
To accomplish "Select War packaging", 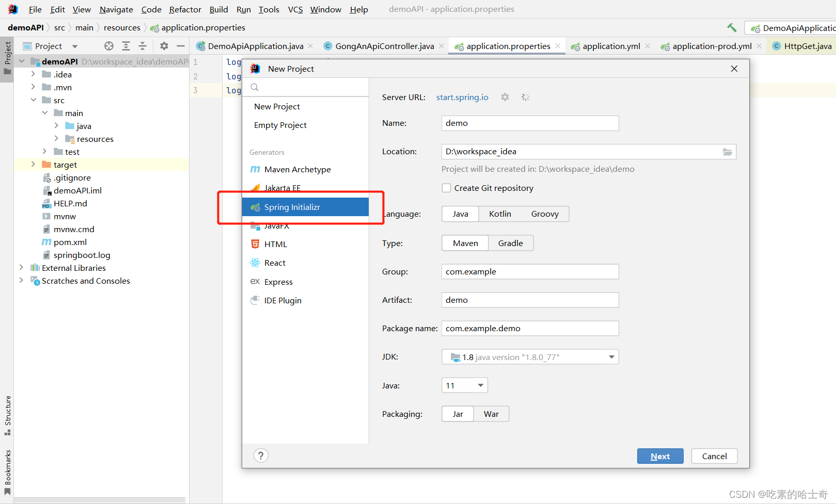I will (491, 414).
